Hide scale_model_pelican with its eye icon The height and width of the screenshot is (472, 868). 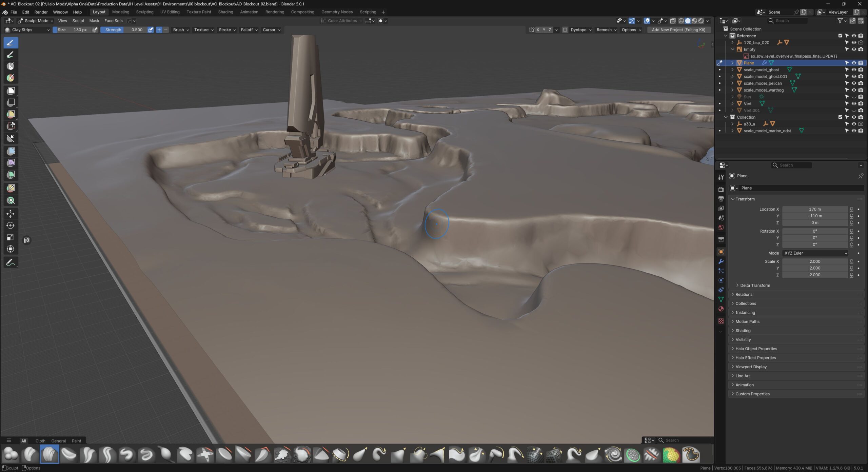[x=854, y=83]
